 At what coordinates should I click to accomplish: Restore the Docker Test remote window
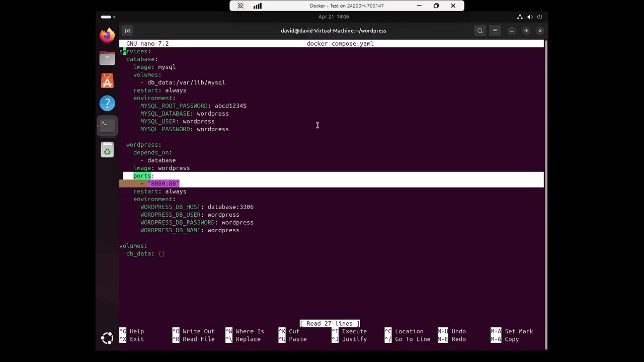pyautogui.click(x=436, y=6)
